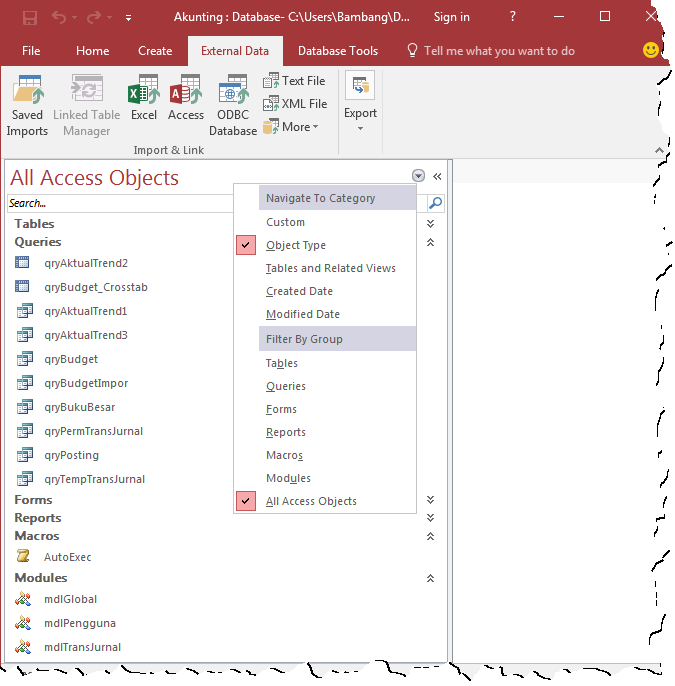Image resolution: width=675 pixels, height=686 pixels.
Task: Open the navigation pane category dropdown arrow
Action: (x=418, y=176)
